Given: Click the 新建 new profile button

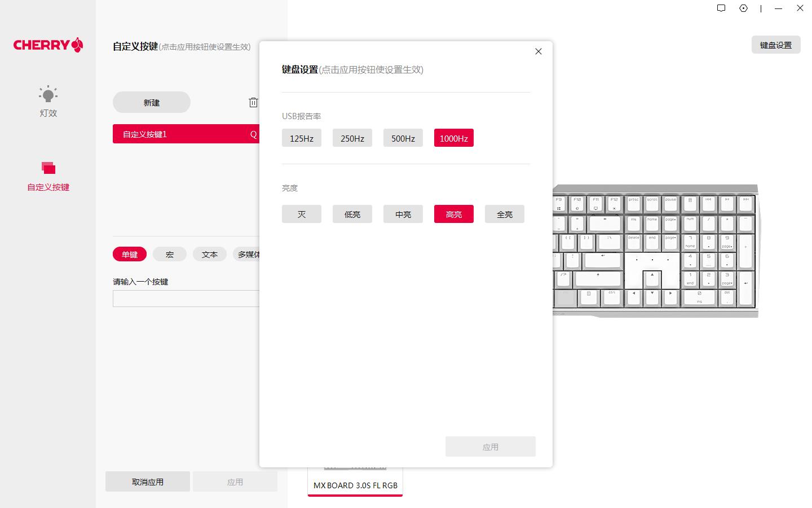Looking at the screenshot, I should click(x=151, y=102).
